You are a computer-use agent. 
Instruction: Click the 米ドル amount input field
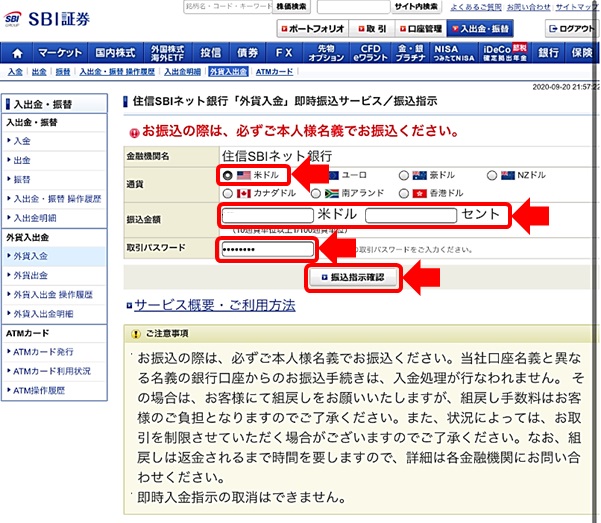point(268,215)
